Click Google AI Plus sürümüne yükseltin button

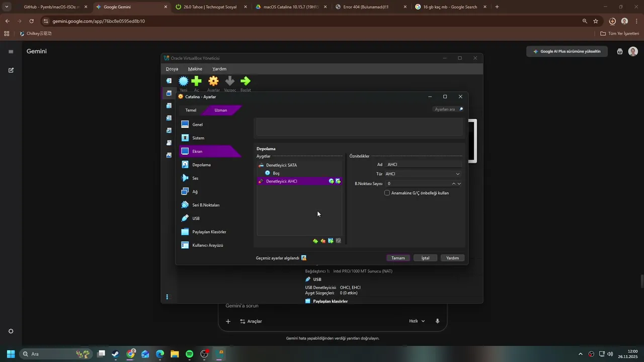[x=567, y=51]
